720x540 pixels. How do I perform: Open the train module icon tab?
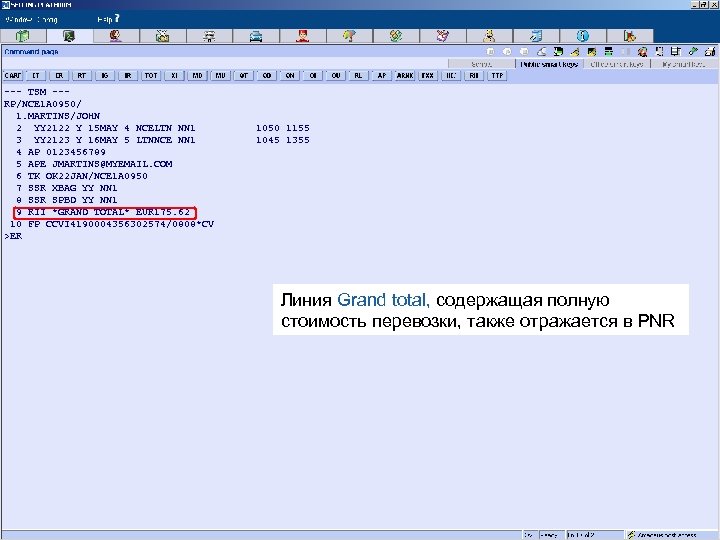(209, 36)
